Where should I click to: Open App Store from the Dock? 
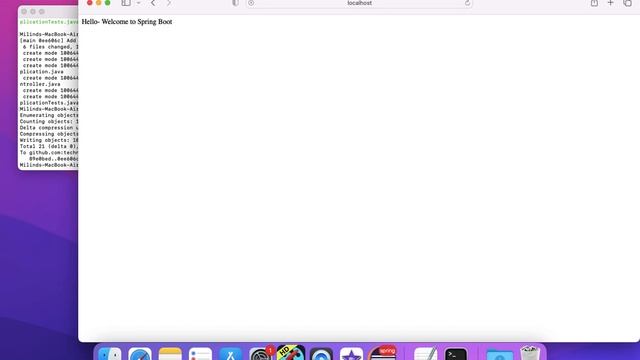(x=231, y=354)
